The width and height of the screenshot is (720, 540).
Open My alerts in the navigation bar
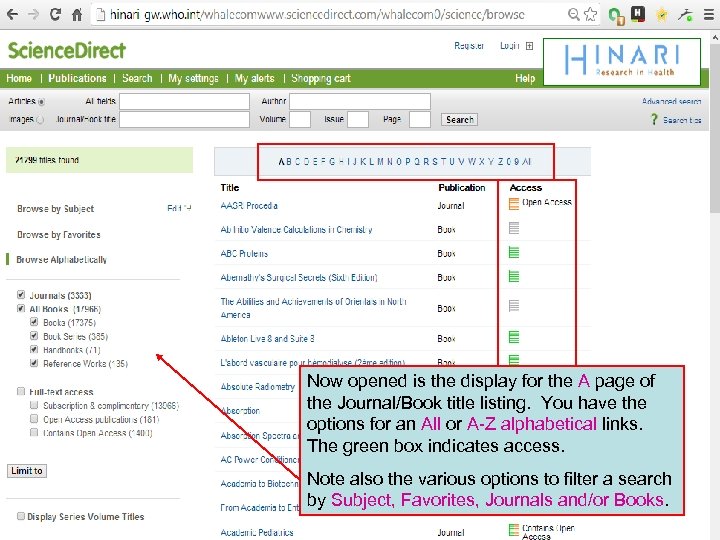pyautogui.click(x=254, y=78)
